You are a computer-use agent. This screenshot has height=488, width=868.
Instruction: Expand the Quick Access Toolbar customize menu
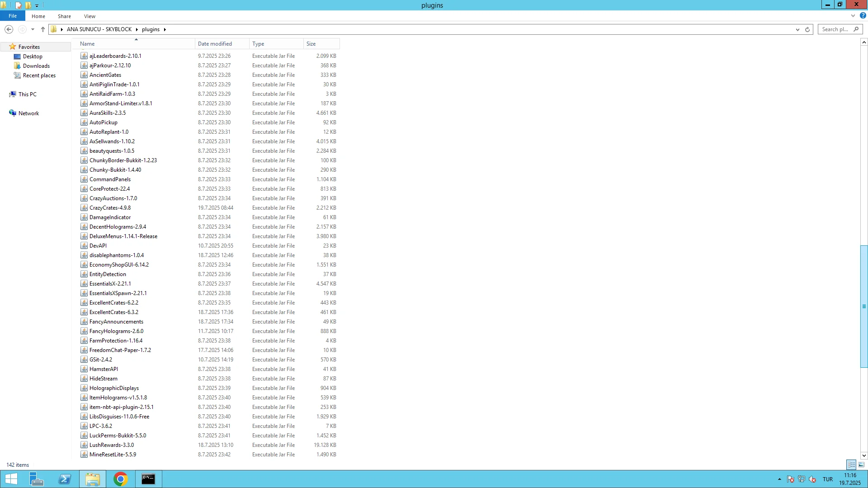pyautogui.click(x=37, y=6)
